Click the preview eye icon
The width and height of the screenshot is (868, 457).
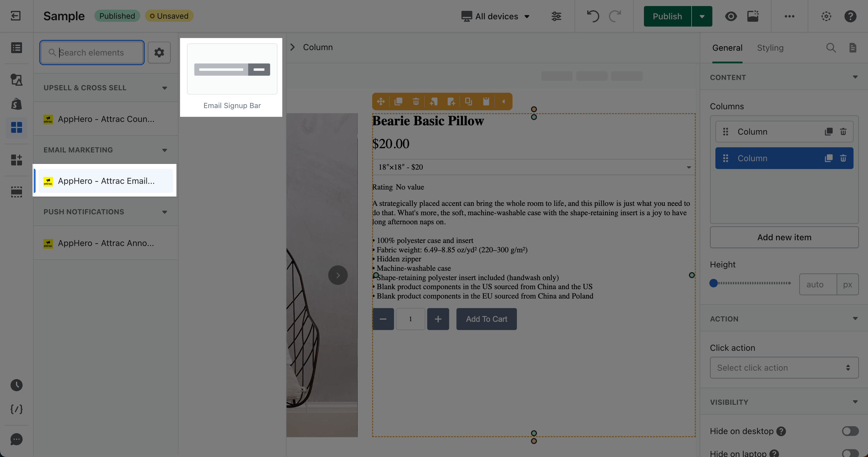(730, 16)
